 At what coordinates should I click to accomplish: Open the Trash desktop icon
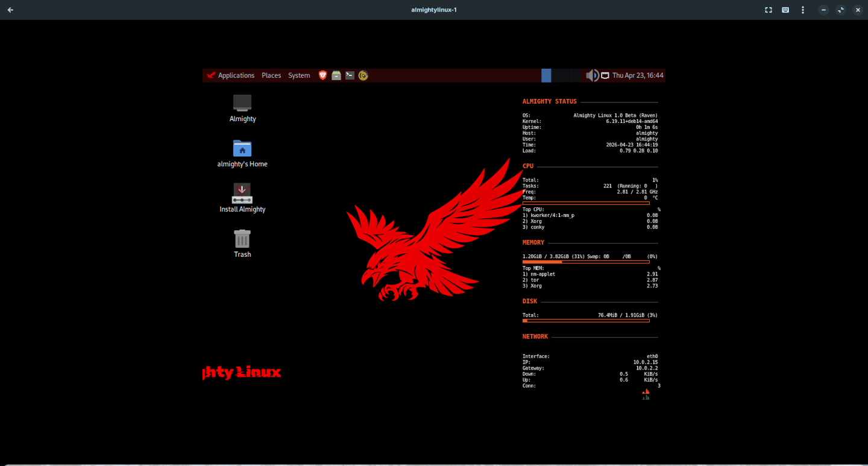coord(242,239)
